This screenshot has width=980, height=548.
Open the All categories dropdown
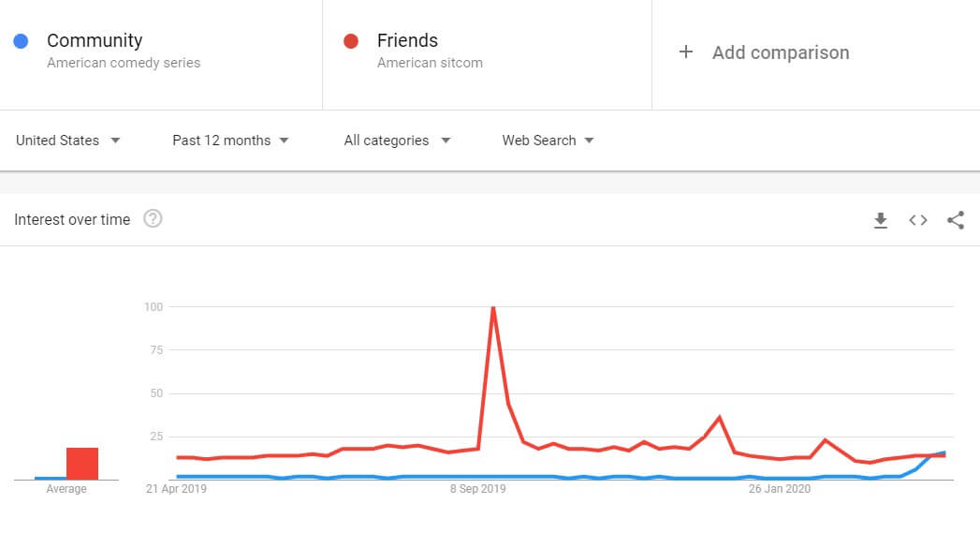click(x=397, y=141)
